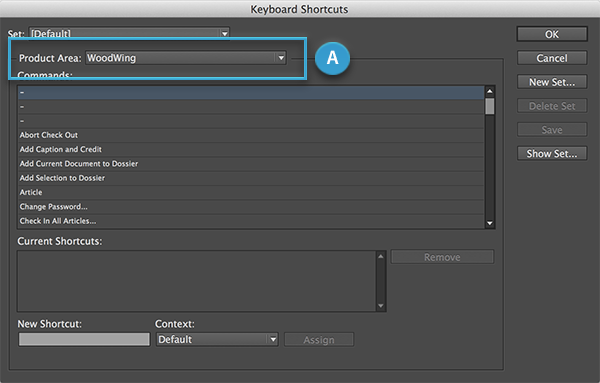Click inside the Current Shortcuts box

click(197, 281)
